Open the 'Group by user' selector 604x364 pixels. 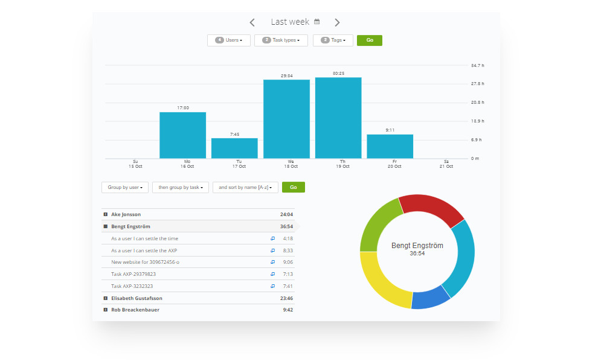coord(125,187)
